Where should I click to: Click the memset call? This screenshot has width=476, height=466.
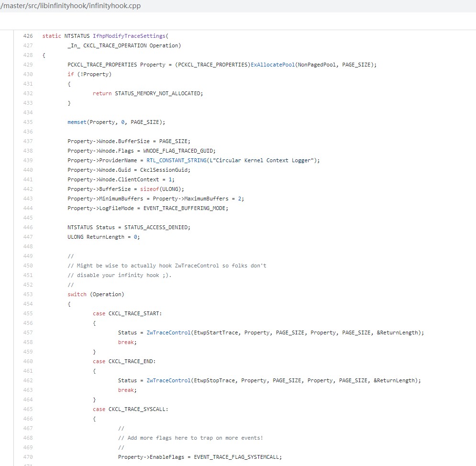77,122
